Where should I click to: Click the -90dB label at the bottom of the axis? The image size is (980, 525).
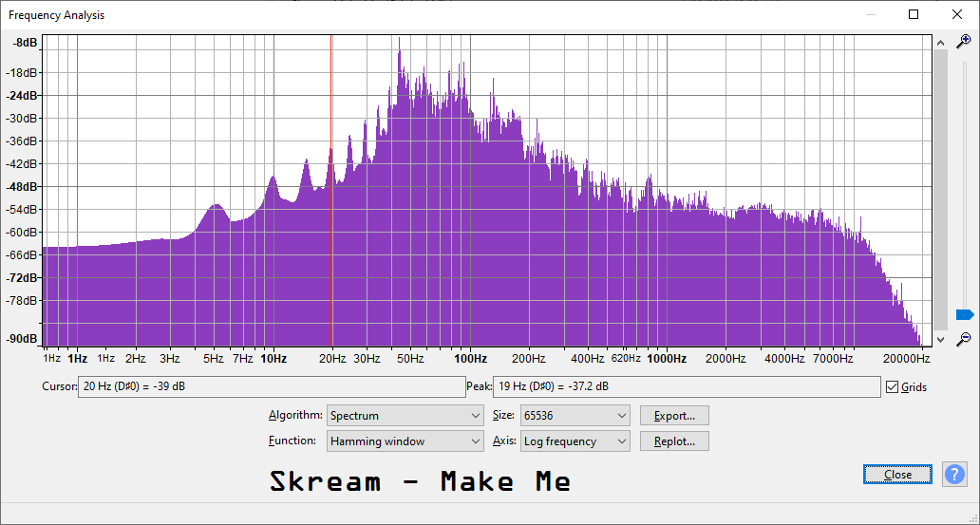23,339
